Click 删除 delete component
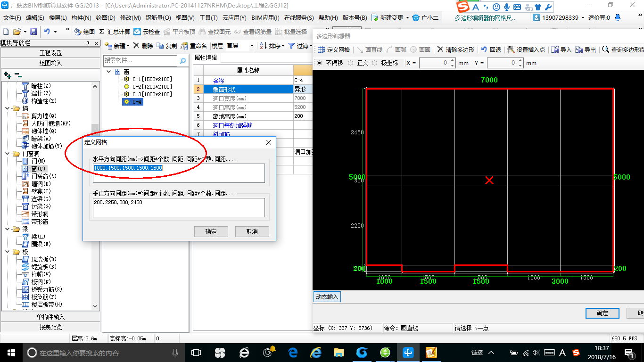This screenshot has height=362, width=644. click(x=143, y=46)
